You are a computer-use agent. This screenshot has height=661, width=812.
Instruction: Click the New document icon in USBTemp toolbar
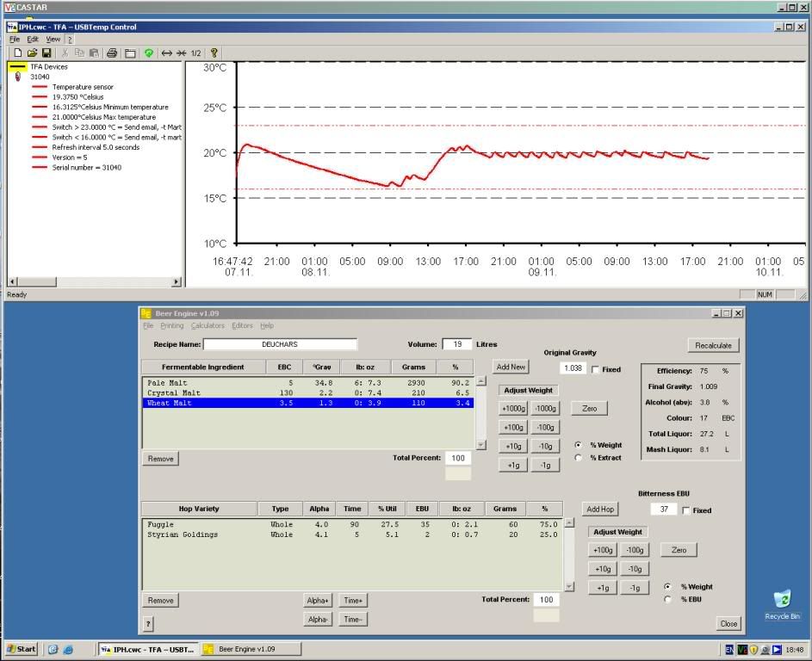pos(17,53)
